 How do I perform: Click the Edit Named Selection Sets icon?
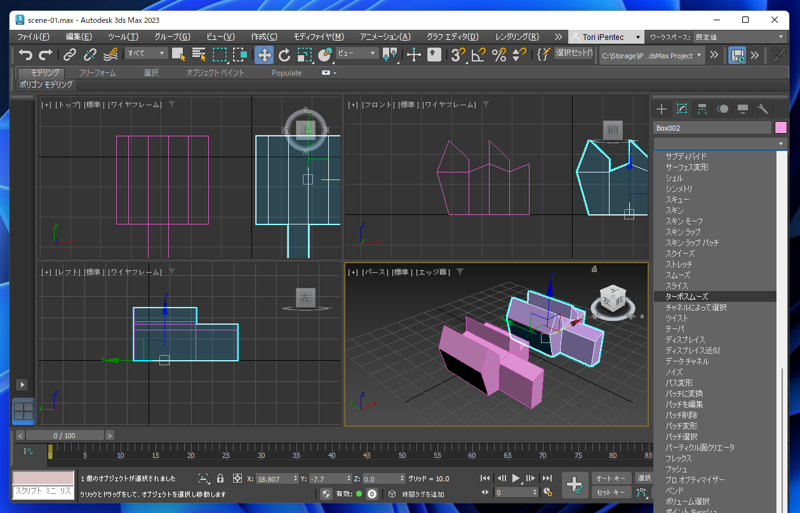(x=543, y=55)
